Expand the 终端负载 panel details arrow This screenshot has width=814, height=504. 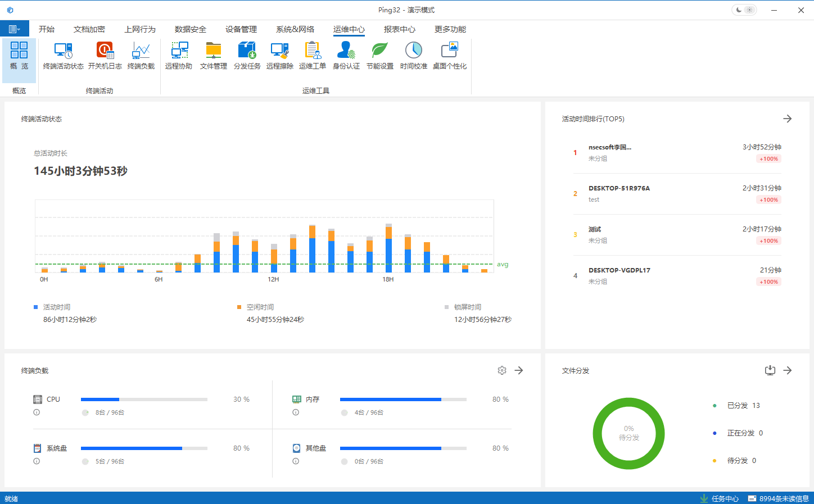point(519,370)
